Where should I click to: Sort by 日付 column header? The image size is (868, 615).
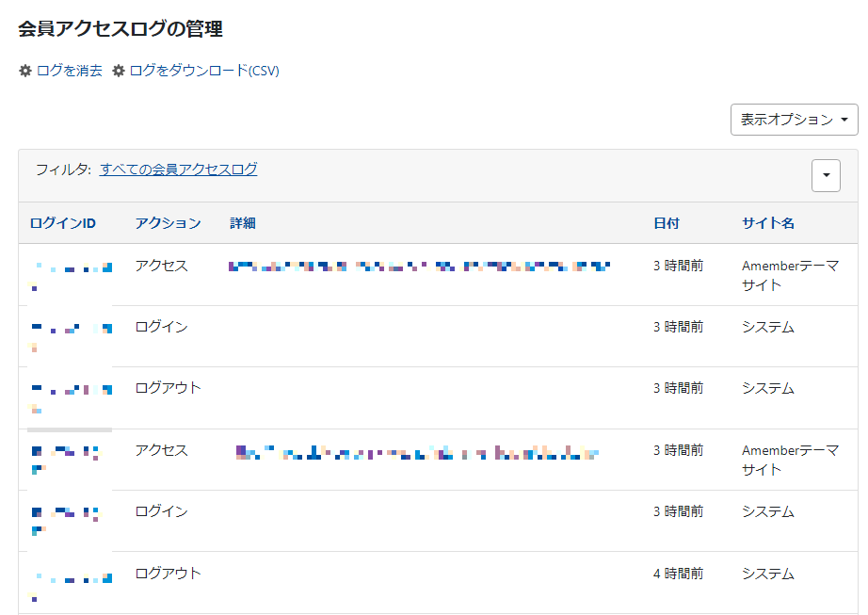pos(666,223)
